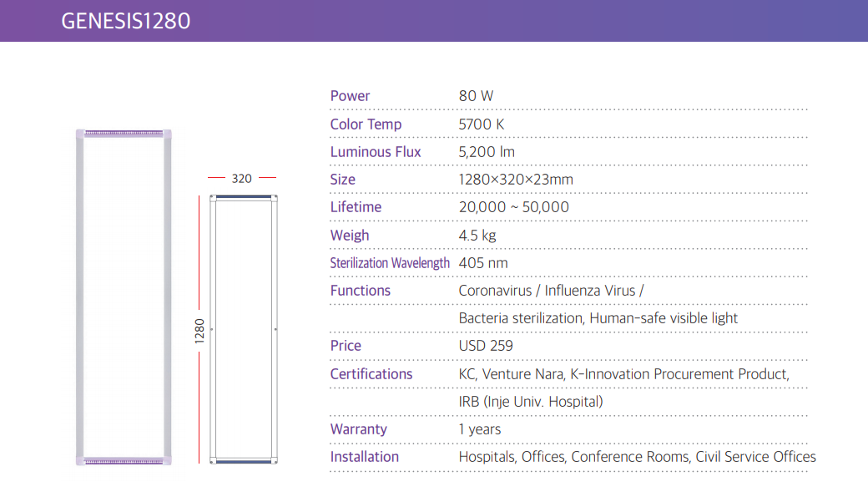Click the 4.5 kg weight value

click(x=477, y=236)
